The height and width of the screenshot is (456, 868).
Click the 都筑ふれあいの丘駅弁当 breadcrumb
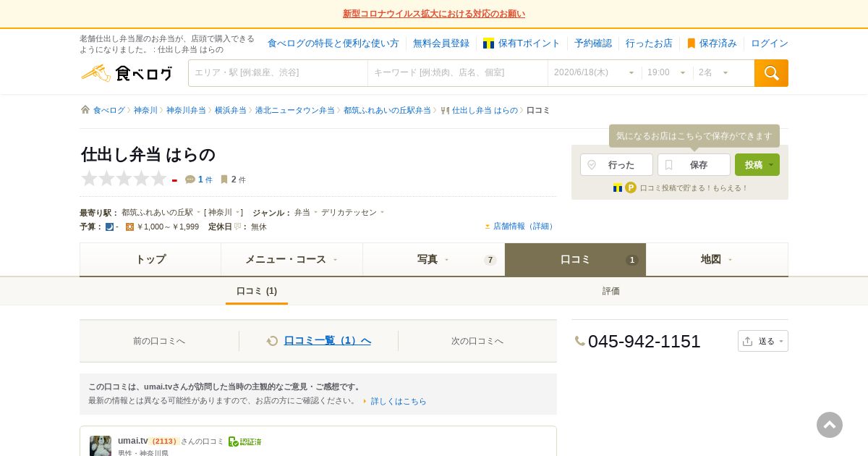tap(387, 111)
